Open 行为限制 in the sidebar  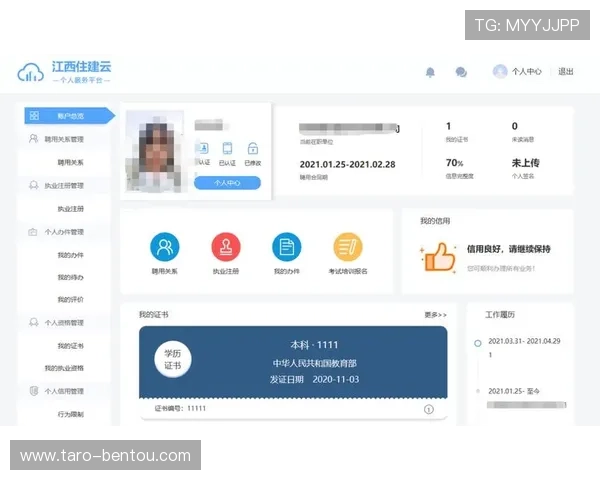point(70,414)
